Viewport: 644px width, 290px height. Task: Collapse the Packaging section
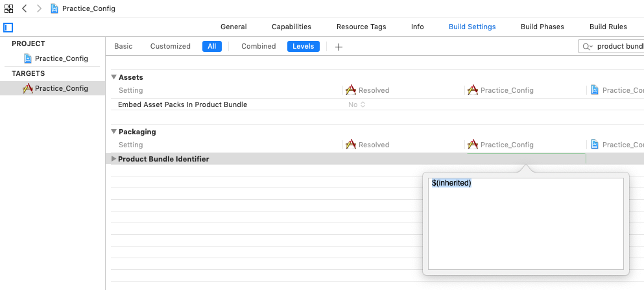pyautogui.click(x=113, y=132)
